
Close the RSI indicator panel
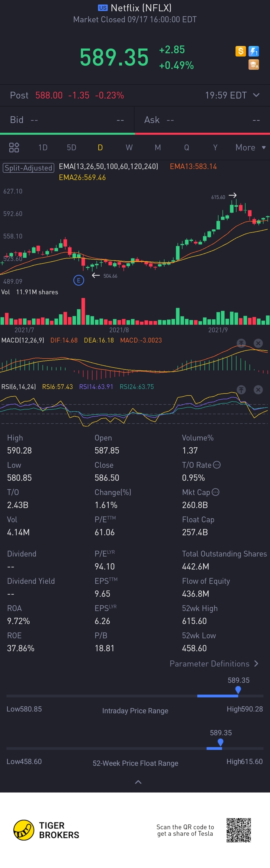pyautogui.click(x=258, y=389)
